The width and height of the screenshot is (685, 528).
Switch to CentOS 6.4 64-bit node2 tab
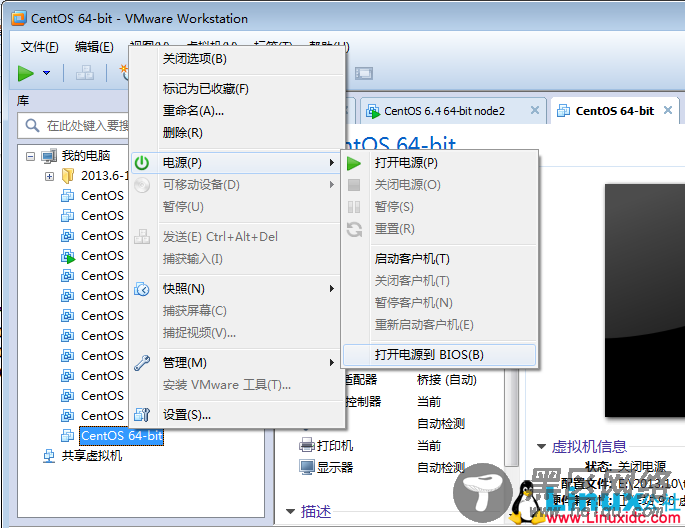point(444,111)
